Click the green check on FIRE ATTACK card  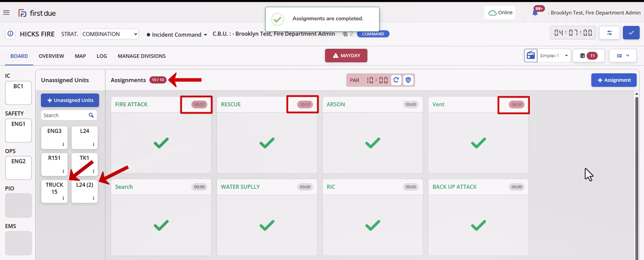tap(161, 142)
